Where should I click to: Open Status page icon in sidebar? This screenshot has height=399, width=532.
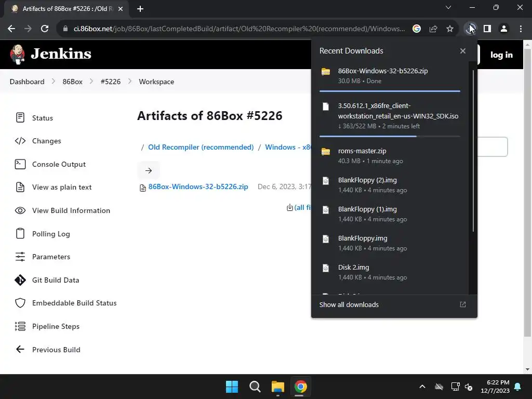click(x=20, y=118)
